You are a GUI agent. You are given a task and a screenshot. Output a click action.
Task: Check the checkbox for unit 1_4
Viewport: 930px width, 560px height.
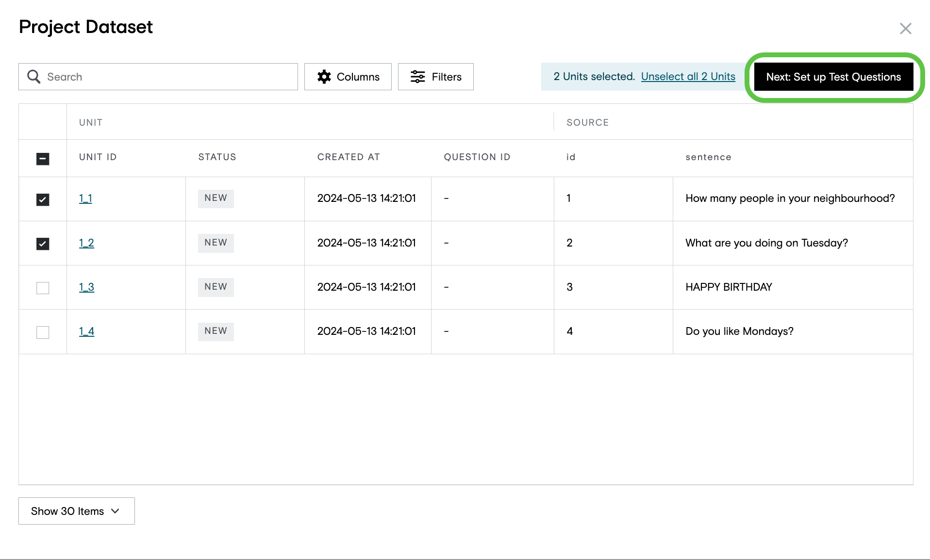tap(43, 332)
